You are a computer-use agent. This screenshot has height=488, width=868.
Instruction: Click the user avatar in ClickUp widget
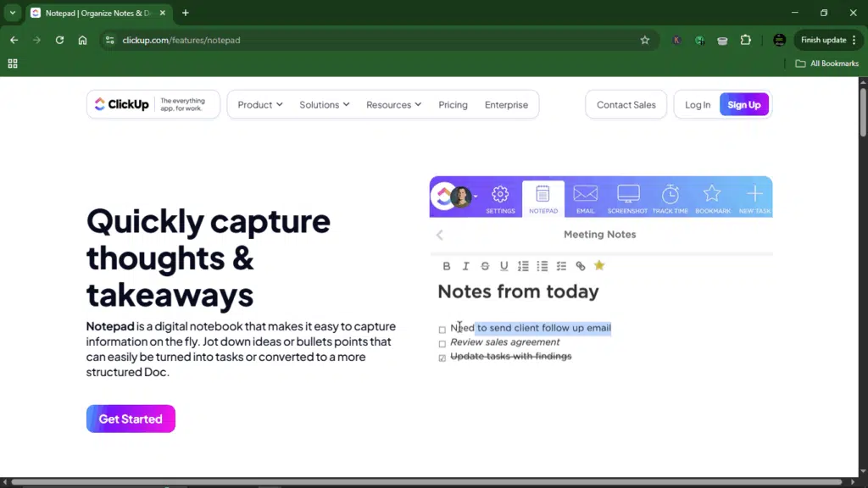click(460, 197)
